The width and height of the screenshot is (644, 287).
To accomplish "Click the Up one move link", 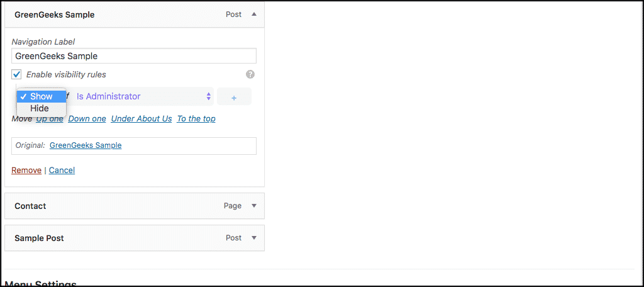I will [x=50, y=119].
